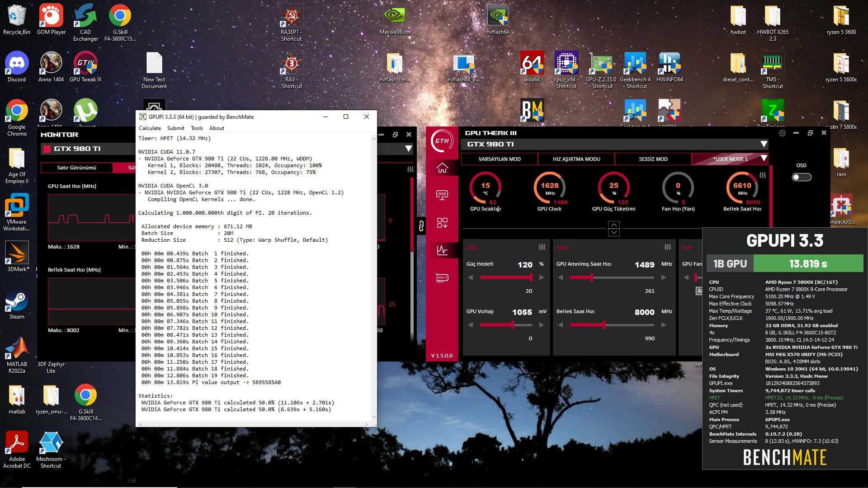Open aida64 desktop shortcut

point(532,67)
